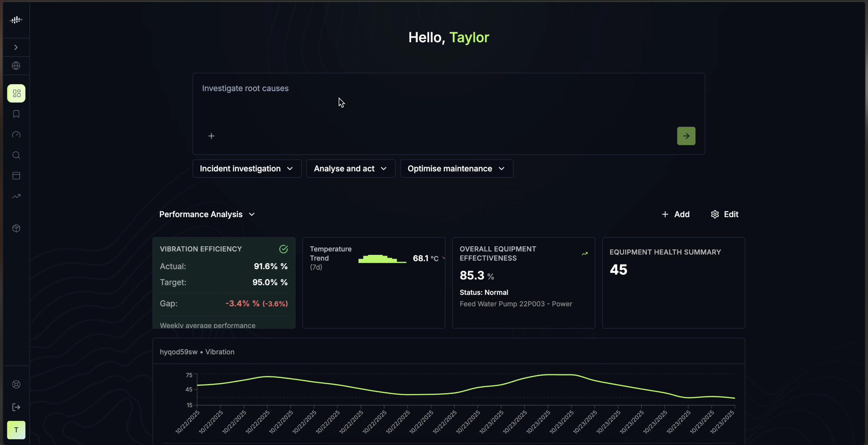Open the help lifebuoy icon near sidebar bottom
This screenshot has width=868, height=445.
(16, 384)
